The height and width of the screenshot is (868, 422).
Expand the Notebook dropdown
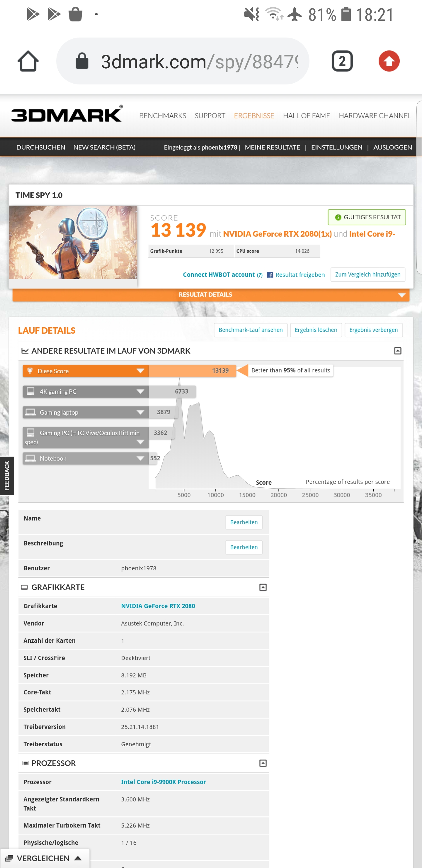(140, 458)
